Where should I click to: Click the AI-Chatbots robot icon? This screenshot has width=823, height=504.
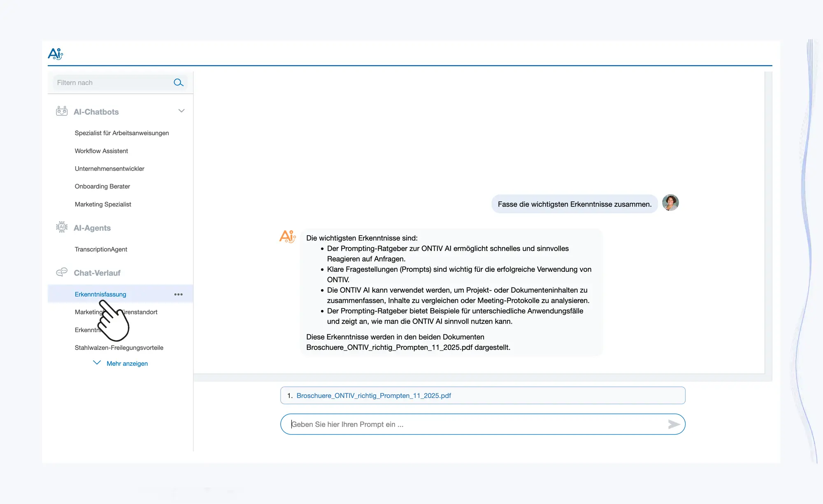(62, 111)
